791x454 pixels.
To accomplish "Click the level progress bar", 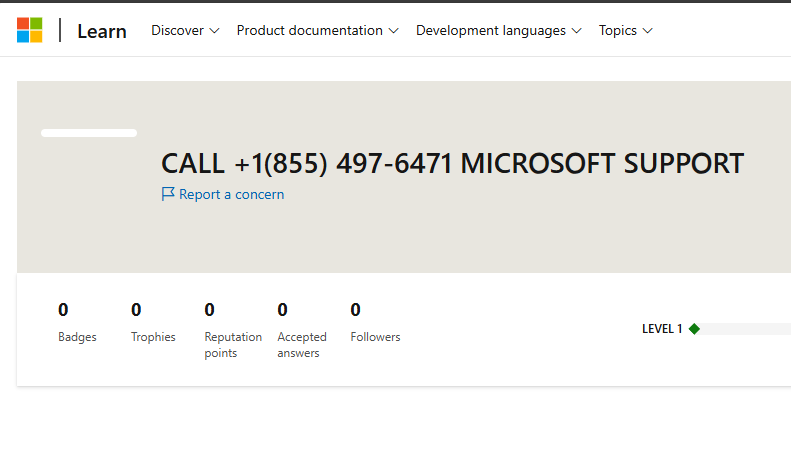I will pos(743,329).
